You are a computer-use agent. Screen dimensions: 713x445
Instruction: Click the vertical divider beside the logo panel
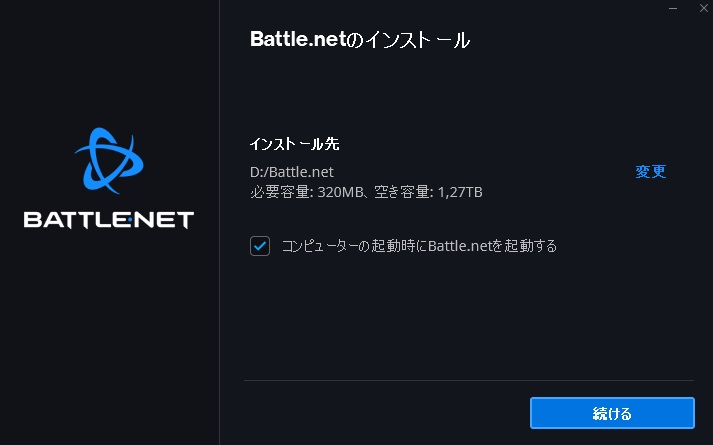tap(219, 300)
